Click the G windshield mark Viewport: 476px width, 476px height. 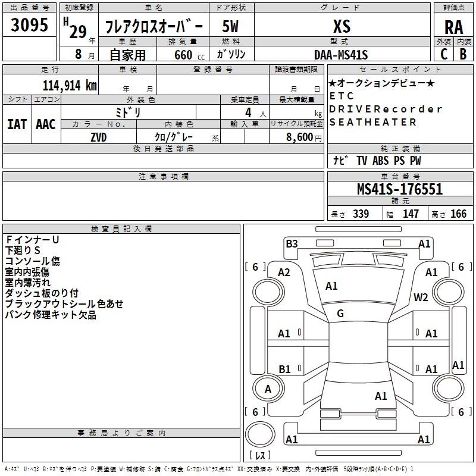[340, 314]
